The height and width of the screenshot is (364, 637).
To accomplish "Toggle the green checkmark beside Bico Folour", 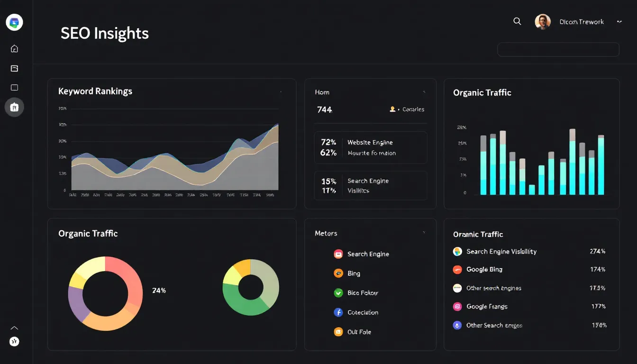I will [338, 293].
